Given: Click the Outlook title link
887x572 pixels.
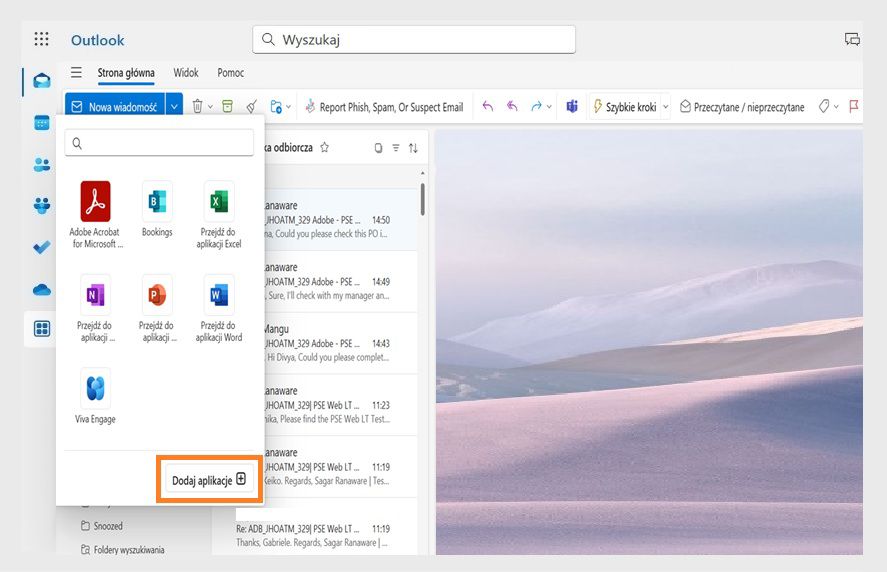Looking at the screenshot, I should click(97, 40).
